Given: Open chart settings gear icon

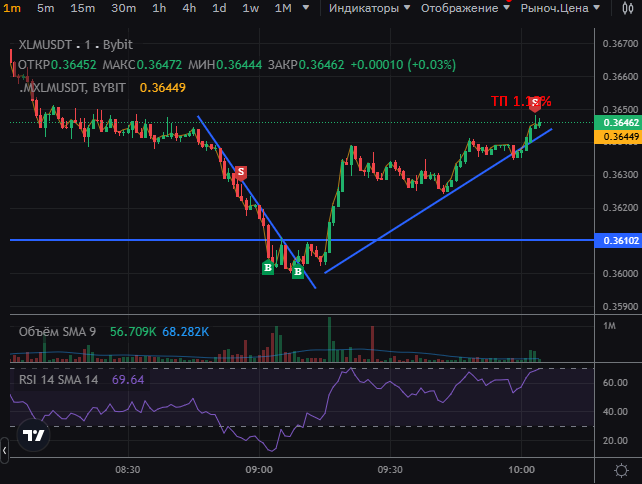Looking at the screenshot, I should coord(622,470).
